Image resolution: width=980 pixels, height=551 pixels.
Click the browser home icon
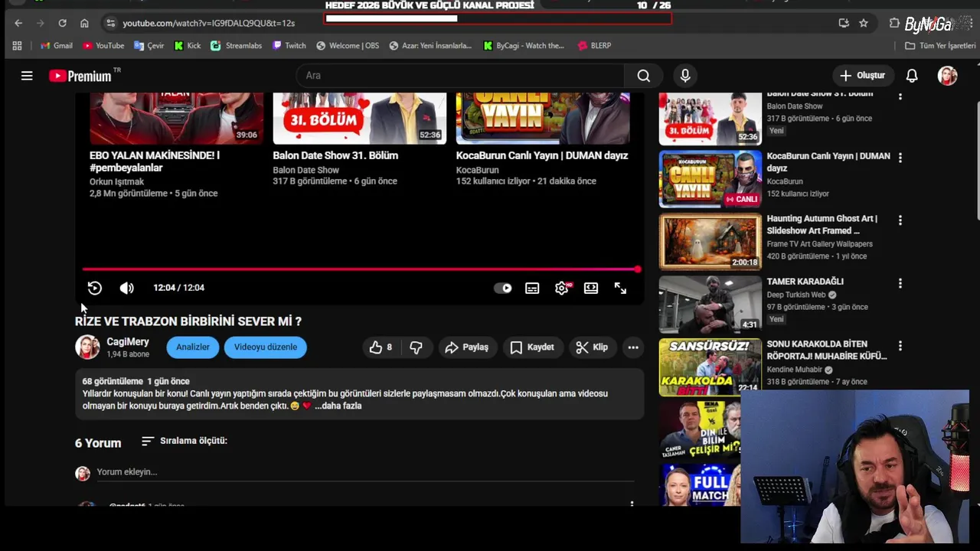pos(84,23)
